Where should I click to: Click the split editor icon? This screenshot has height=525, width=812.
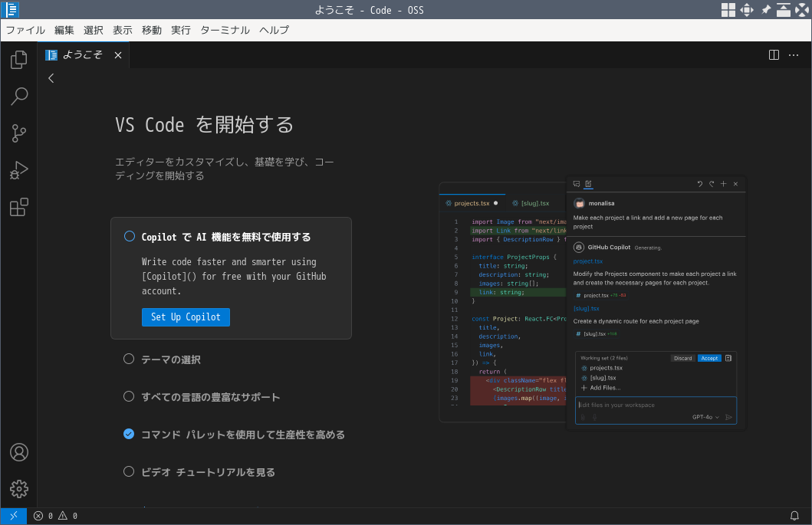774,55
